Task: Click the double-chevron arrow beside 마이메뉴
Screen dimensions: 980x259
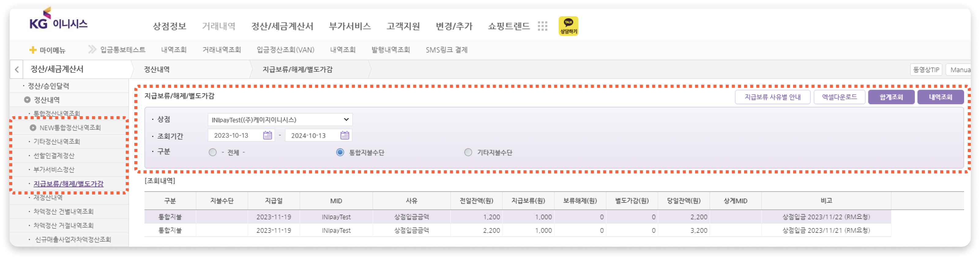Action: tap(92, 50)
